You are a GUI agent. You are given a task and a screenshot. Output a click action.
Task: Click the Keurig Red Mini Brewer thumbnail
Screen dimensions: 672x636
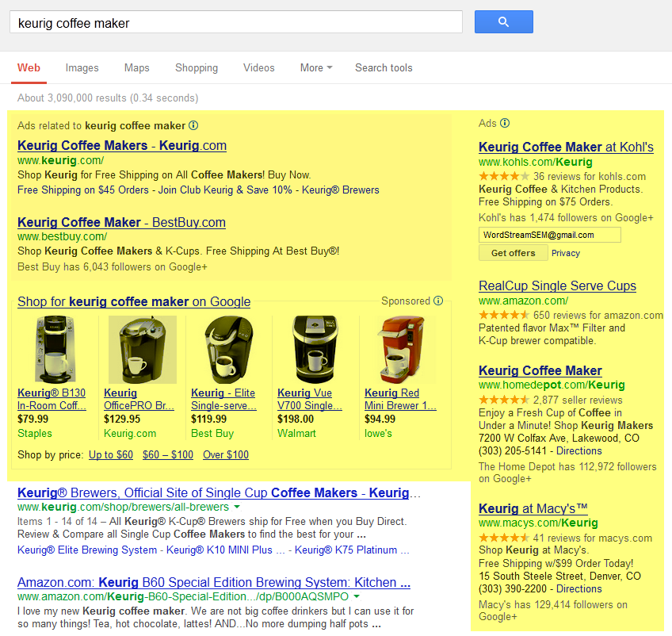tap(401, 349)
